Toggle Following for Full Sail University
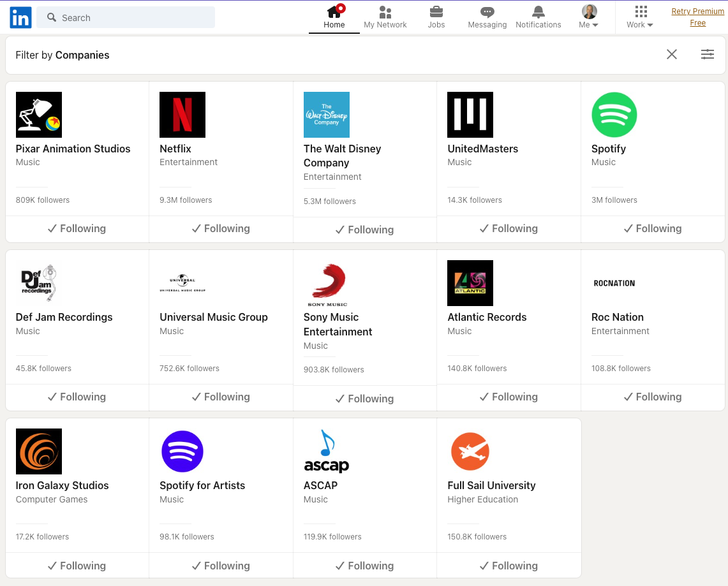This screenshot has width=728, height=586. click(509, 566)
